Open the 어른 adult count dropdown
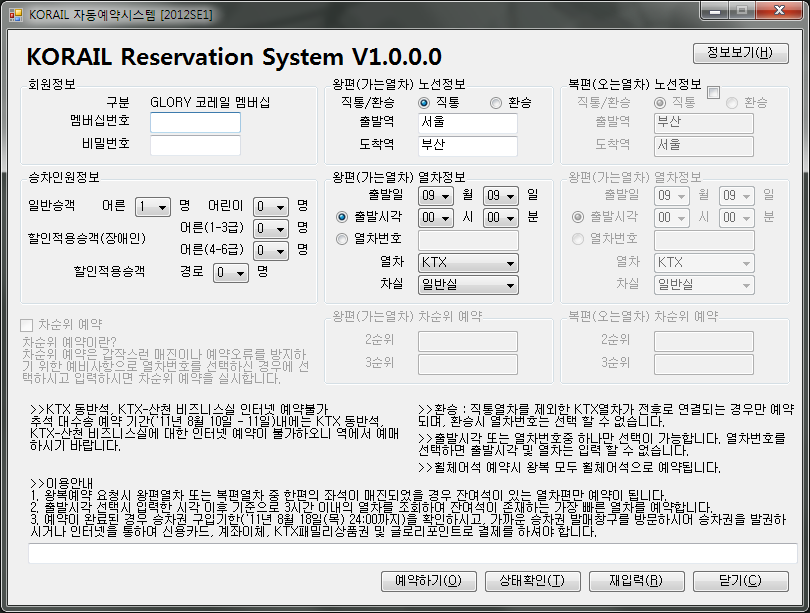The width and height of the screenshot is (810, 613). pyautogui.click(x=153, y=207)
